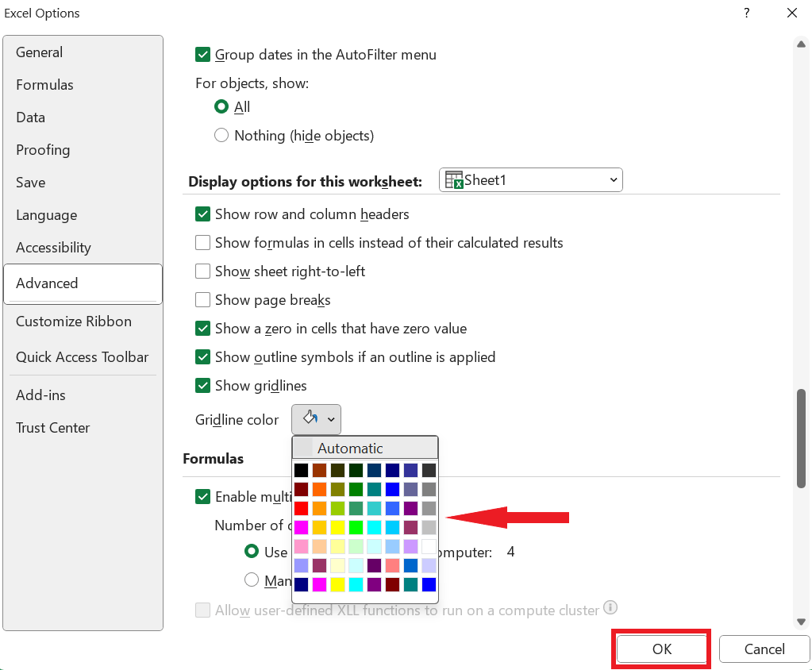Viewport: 812px width, 670px height.
Task: Open the Formulas category in the sidebar
Action: (x=44, y=85)
